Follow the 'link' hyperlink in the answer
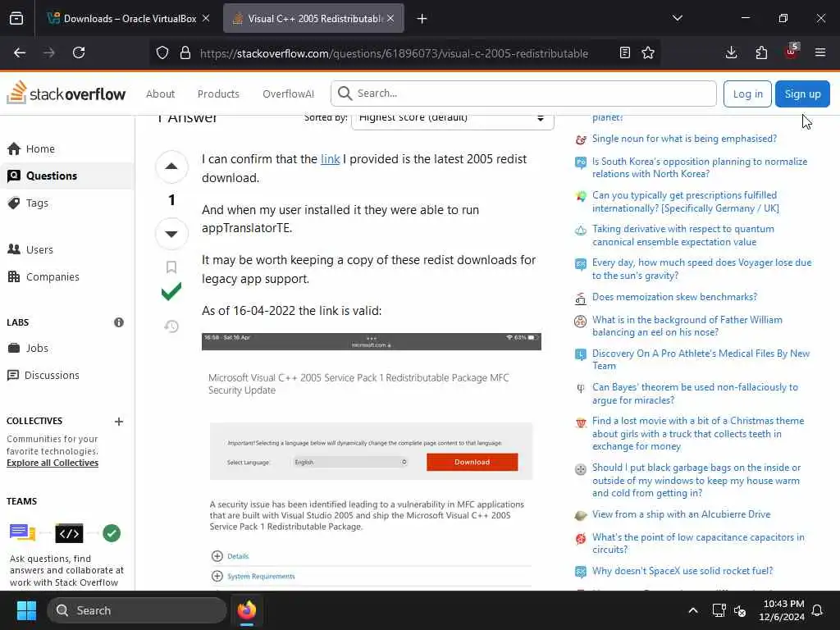 click(x=330, y=159)
